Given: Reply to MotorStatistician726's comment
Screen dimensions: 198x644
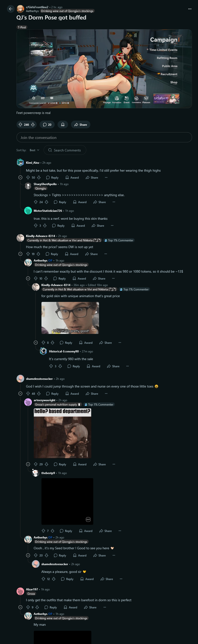Looking at the screenshot, I should [x=58, y=225].
